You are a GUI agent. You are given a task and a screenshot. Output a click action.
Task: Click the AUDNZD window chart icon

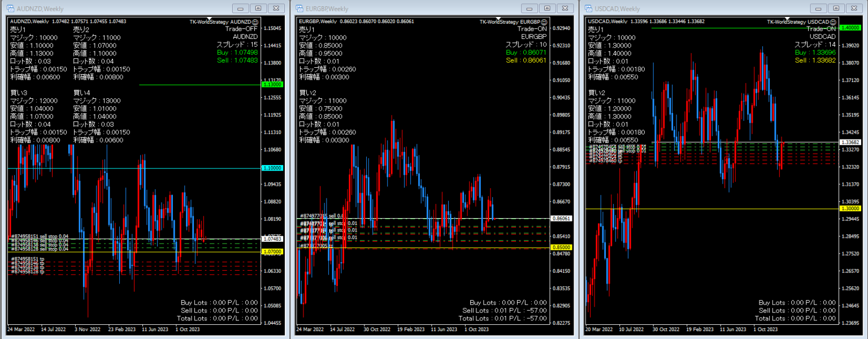pos(11,8)
